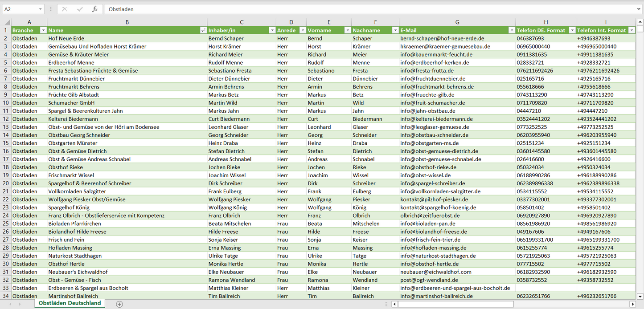Switch to the Obstläden Deutschland sheet tab

70,303
